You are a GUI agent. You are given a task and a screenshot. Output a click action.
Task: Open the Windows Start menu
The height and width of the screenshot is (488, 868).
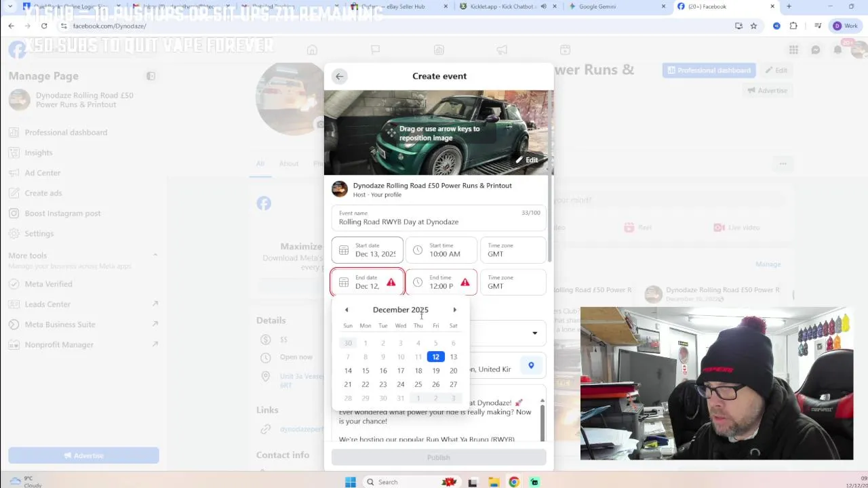click(351, 482)
